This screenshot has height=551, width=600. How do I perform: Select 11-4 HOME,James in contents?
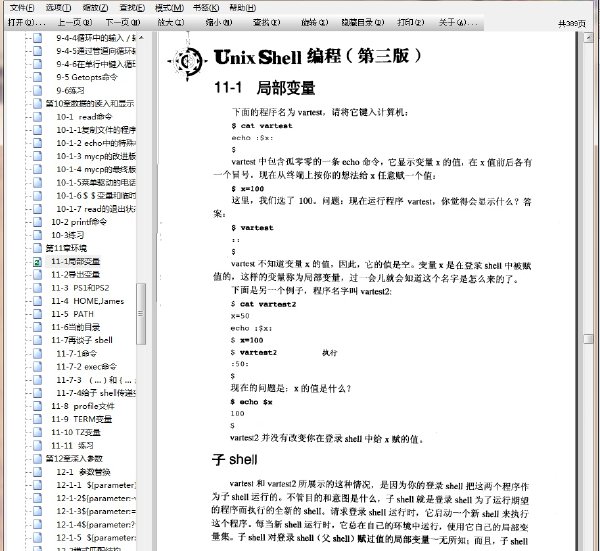click(x=88, y=301)
